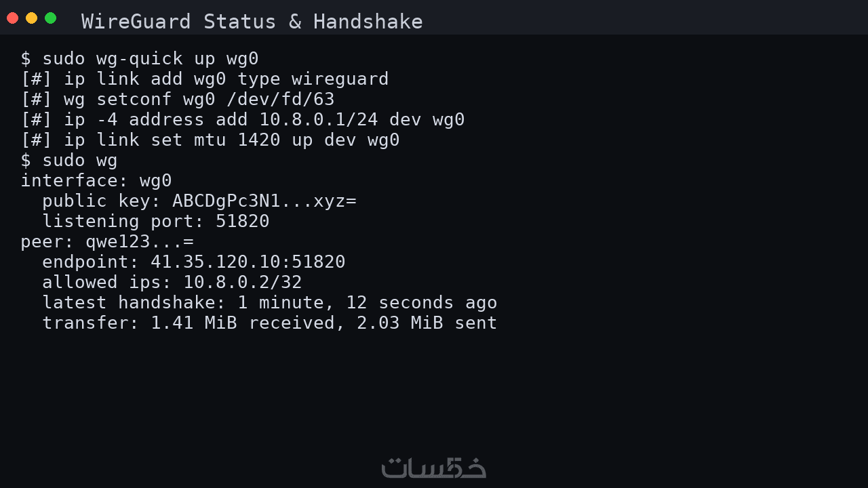The image size is (868, 488).
Task: Click the Khamsat watermark logo
Action: point(434,468)
